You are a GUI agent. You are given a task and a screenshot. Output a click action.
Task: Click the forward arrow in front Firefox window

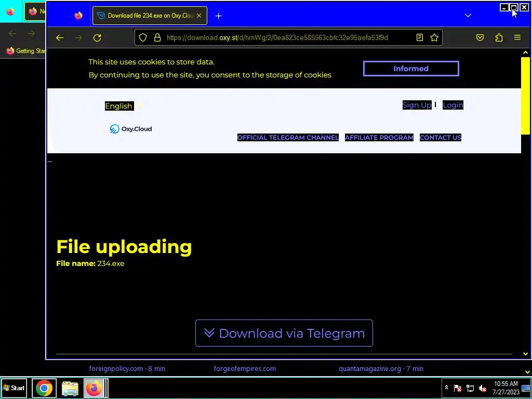(78, 37)
